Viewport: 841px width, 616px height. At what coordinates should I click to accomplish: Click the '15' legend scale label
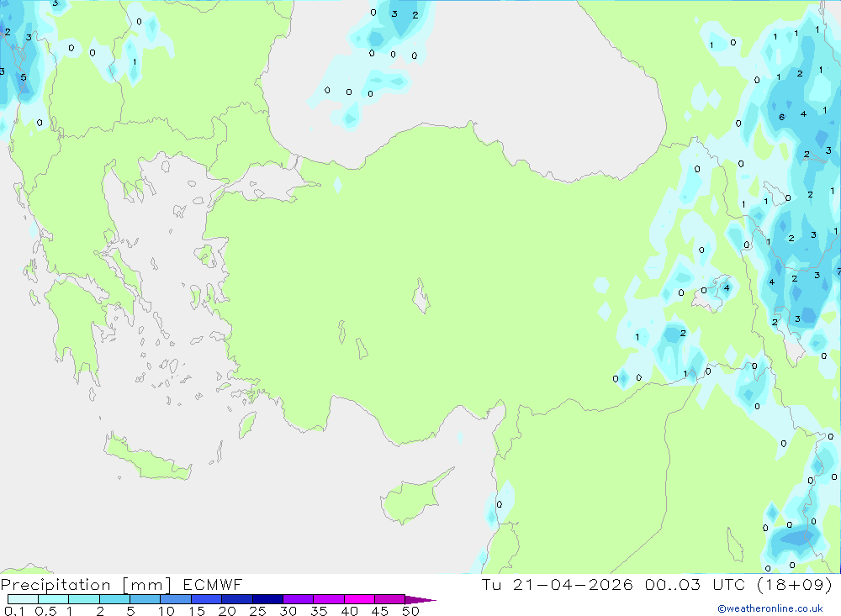[197, 611]
